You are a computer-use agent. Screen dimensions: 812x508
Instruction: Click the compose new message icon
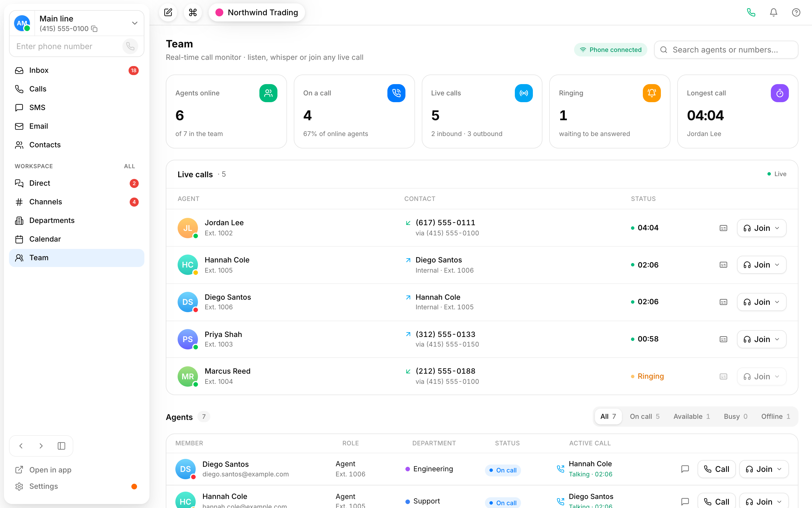tap(168, 12)
